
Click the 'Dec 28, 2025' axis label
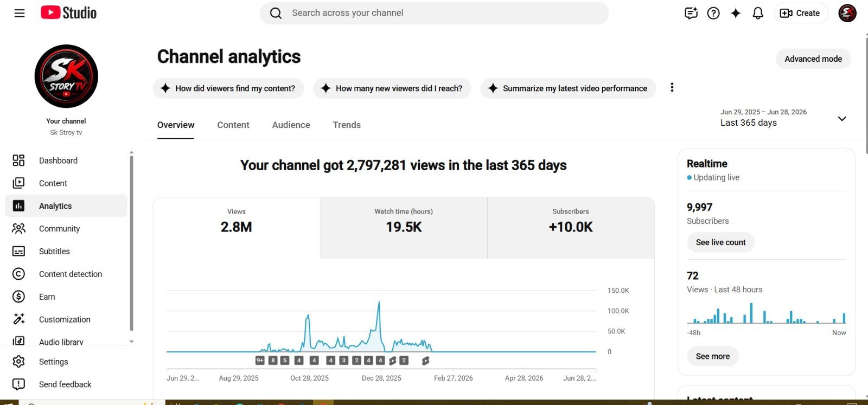(381, 378)
